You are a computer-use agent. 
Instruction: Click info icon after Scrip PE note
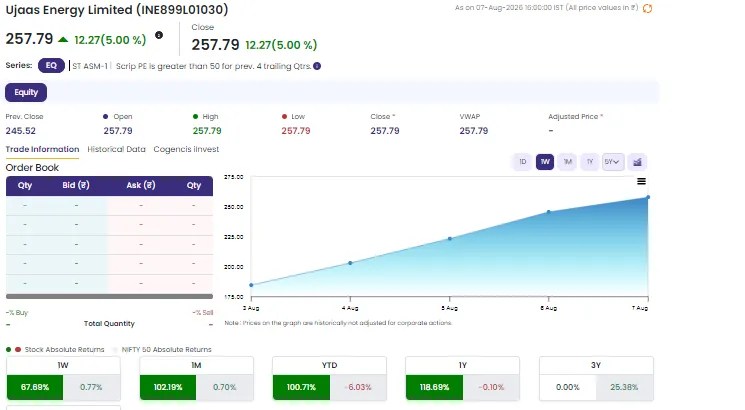[317, 66]
